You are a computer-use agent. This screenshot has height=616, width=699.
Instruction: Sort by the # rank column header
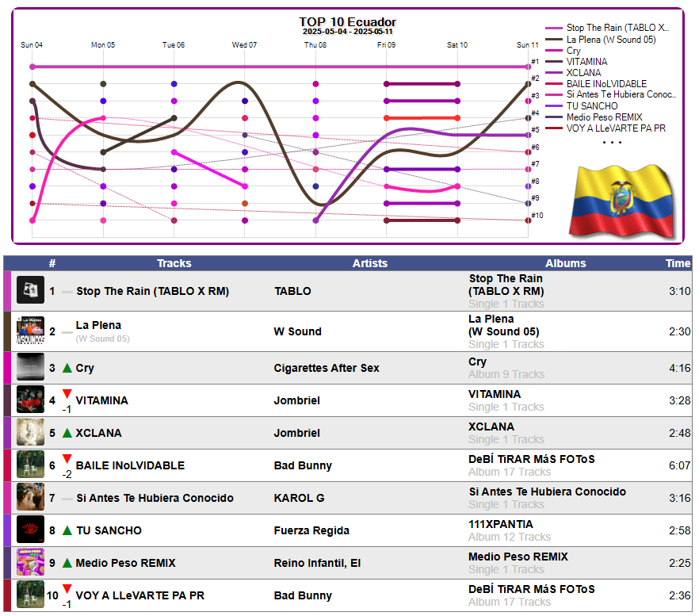coord(52,263)
